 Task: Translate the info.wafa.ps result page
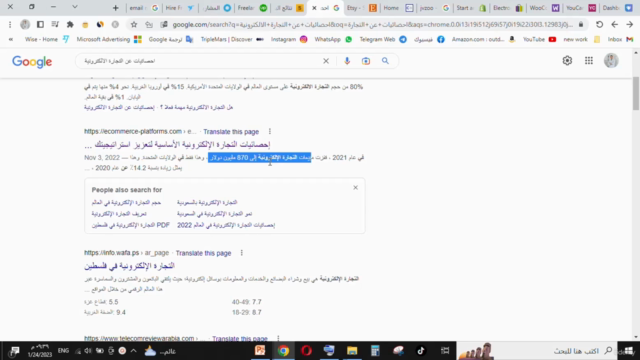[203, 253]
